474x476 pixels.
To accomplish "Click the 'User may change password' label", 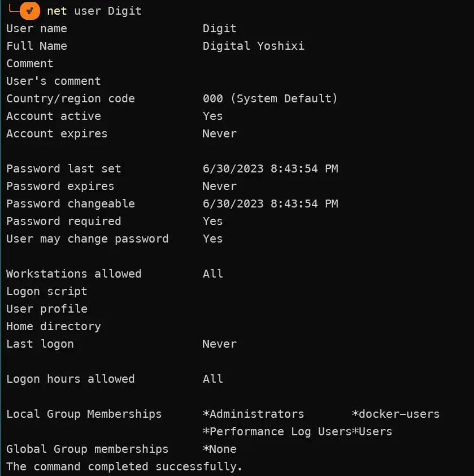I will pyautogui.click(x=88, y=239).
